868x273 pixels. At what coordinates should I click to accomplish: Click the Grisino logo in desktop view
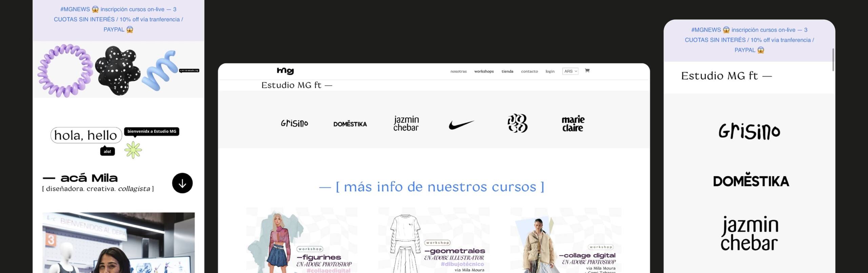(x=294, y=123)
